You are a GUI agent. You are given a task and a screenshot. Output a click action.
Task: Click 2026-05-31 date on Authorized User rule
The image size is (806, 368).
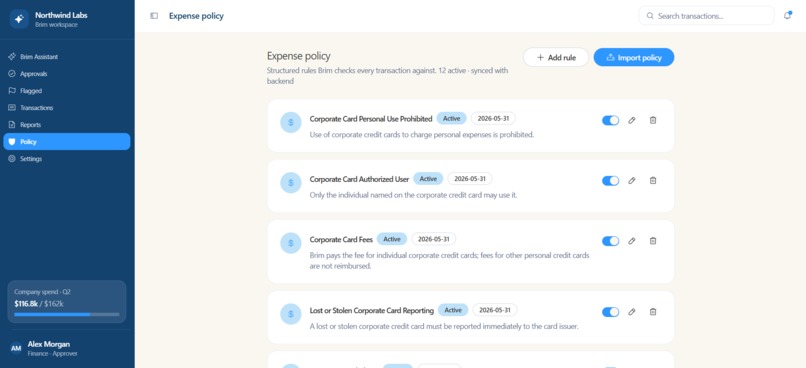(x=470, y=179)
